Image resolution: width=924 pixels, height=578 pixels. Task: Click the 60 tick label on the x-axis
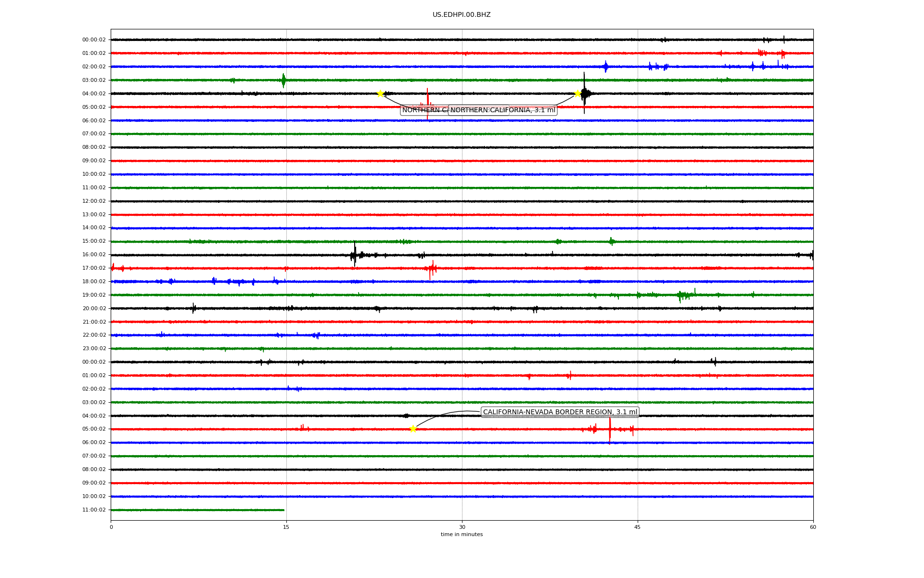coord(813,527)
